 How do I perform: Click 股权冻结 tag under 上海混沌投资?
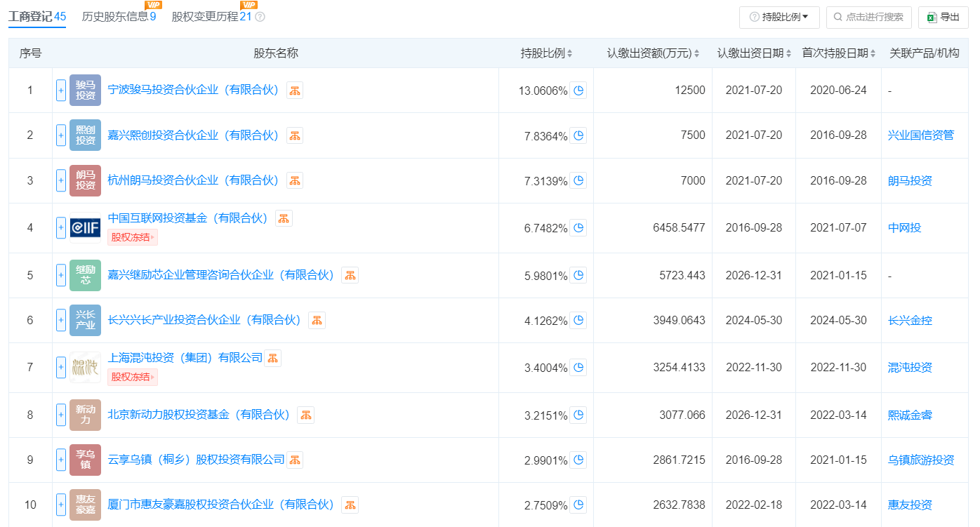133,377
